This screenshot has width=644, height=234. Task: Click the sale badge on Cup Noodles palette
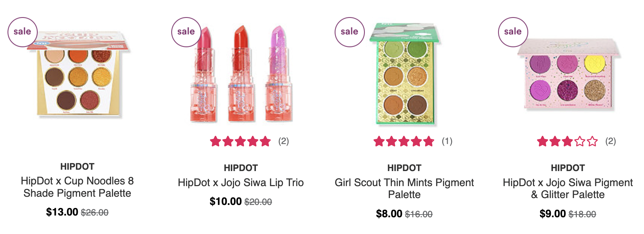coord(23,32)
